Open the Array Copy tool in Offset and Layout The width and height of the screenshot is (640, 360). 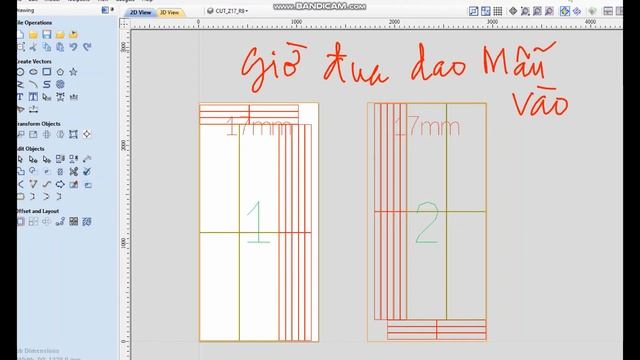click(x=33, y=222)
